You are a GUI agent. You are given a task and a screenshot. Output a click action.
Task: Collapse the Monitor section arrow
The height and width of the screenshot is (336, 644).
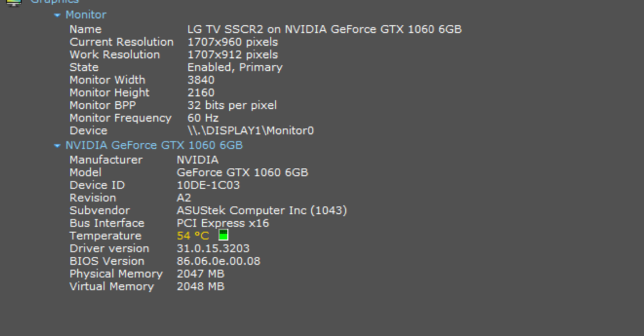click(57, 15)
